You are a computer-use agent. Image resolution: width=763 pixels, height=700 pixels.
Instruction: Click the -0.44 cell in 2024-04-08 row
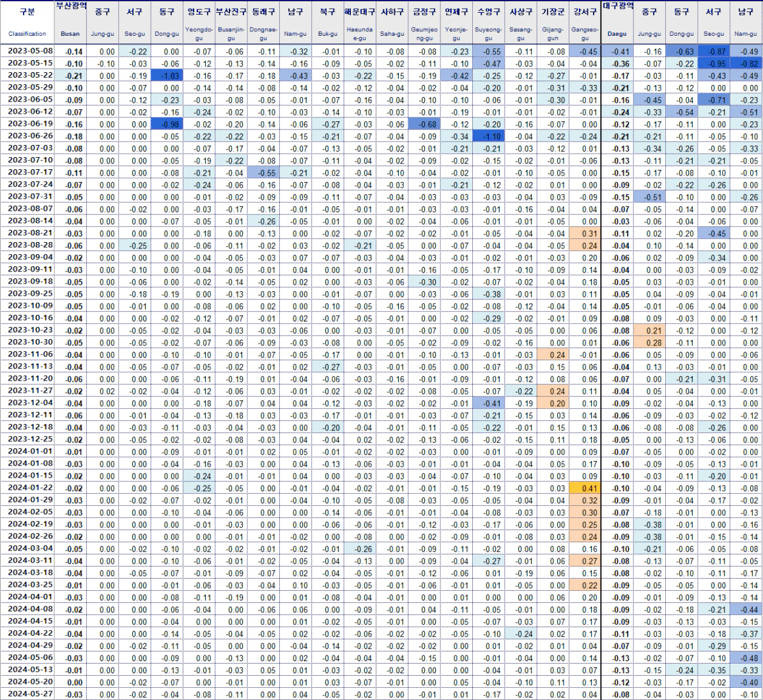tap(746, 609)
